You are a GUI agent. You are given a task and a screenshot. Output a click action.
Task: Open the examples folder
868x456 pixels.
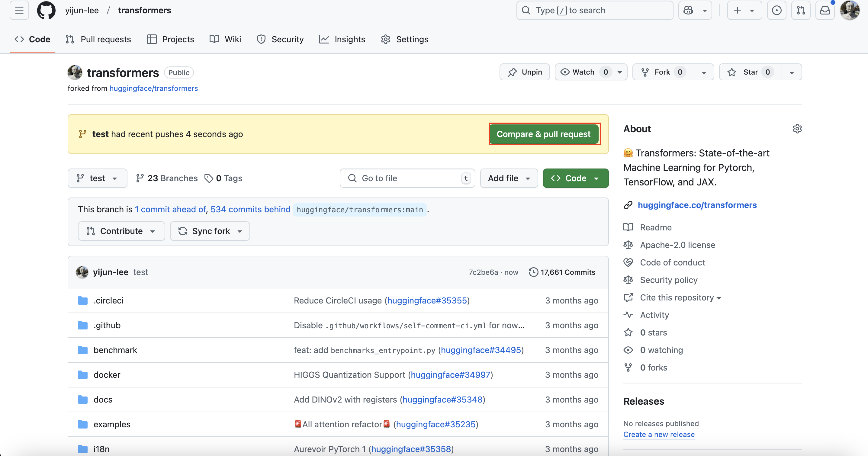point(112,424)
